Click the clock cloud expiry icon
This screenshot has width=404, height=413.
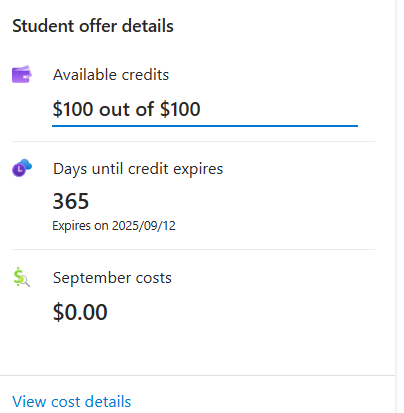click(x=22, y=168)
